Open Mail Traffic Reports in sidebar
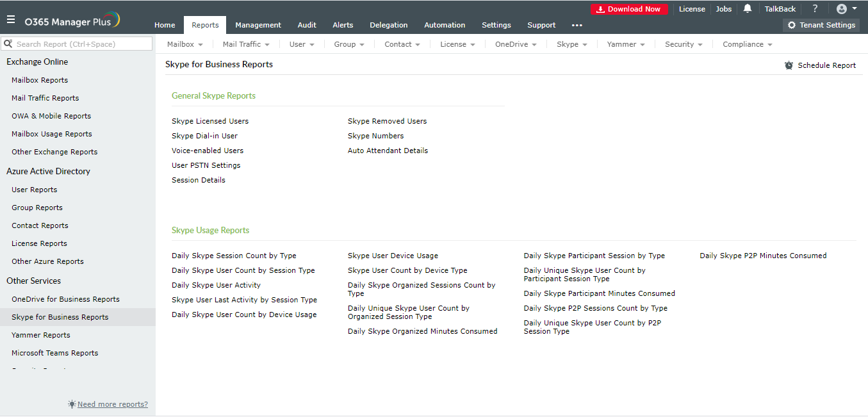The height and width of the screenshot is (417, 868). (45, 98)
